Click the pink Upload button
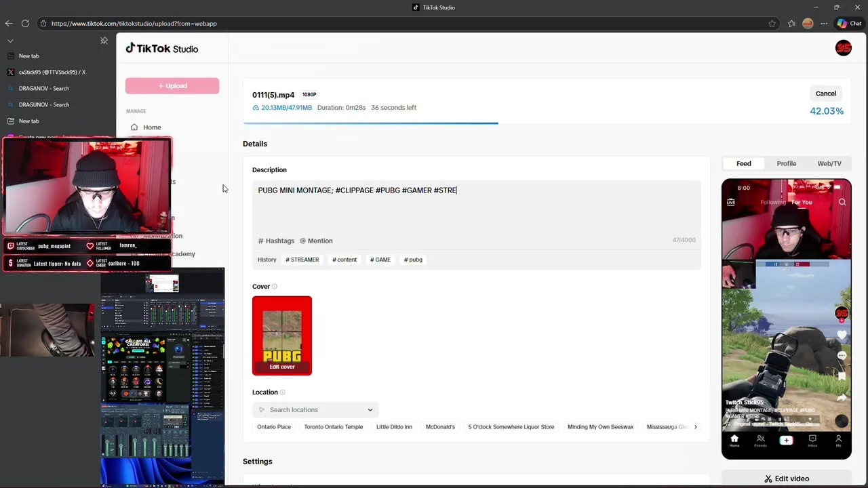This screenshot has width=868, height=488. (172, 85)
